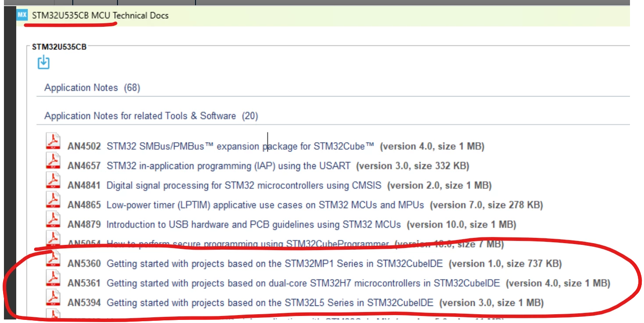Open the STM32 SMBus/PMBus expansion package note
644x323 pixels.
tap(240, 147)
